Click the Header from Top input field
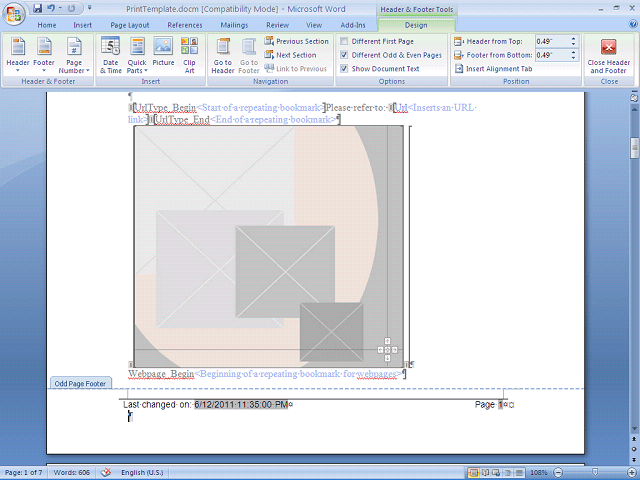 click(x=552, y=41)
